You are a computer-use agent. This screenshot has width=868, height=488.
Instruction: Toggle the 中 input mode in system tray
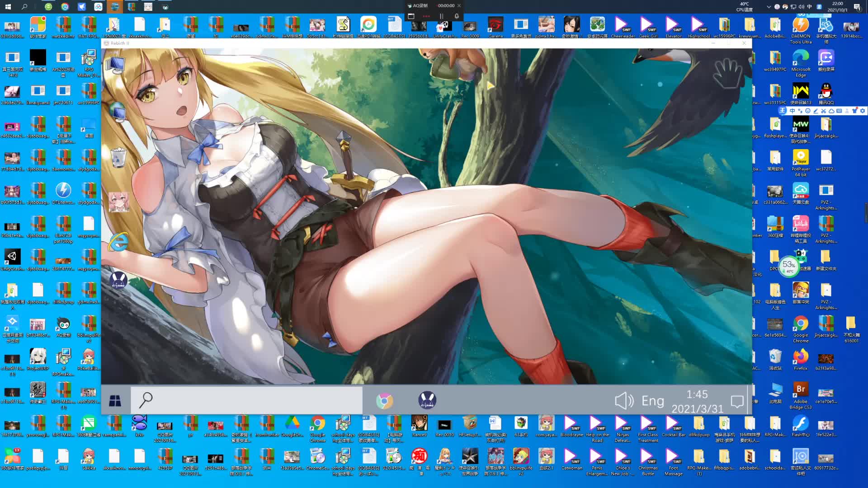[x=809, y=7]
